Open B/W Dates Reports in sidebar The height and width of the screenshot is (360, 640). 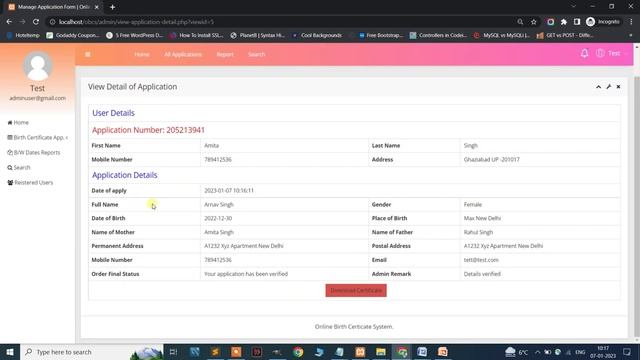[33, 153]
